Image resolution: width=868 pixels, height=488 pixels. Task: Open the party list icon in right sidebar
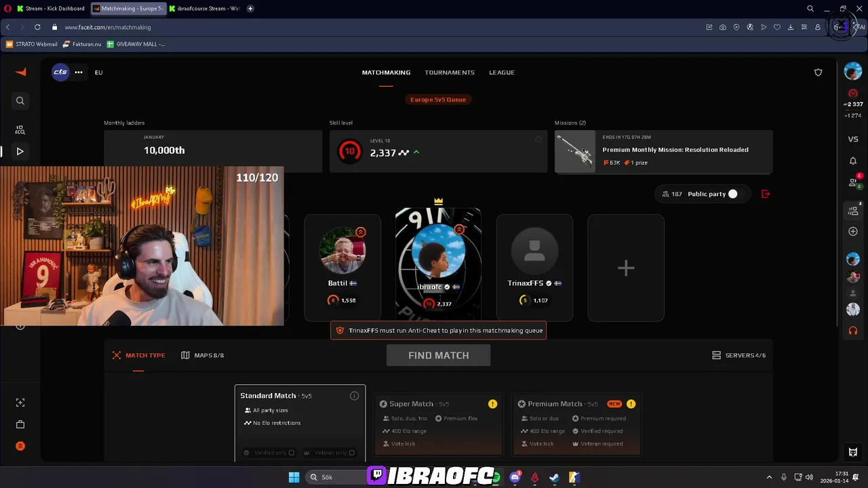853,211
